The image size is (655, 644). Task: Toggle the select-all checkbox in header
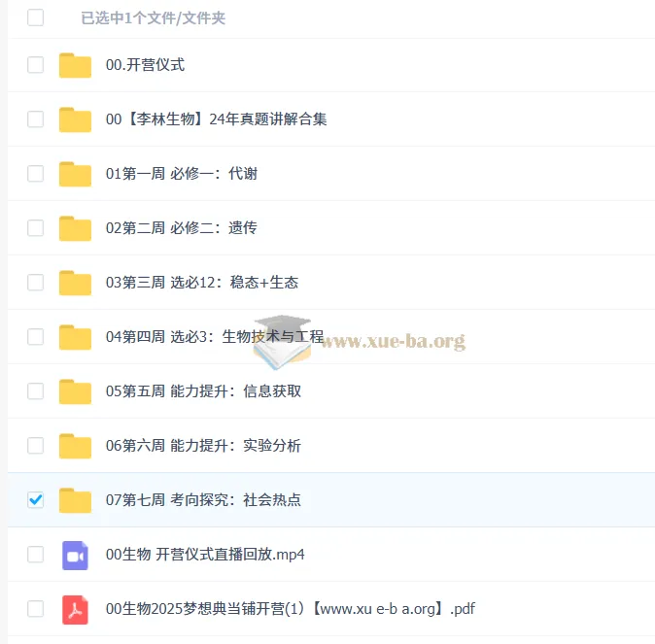(x=36, y=17)
